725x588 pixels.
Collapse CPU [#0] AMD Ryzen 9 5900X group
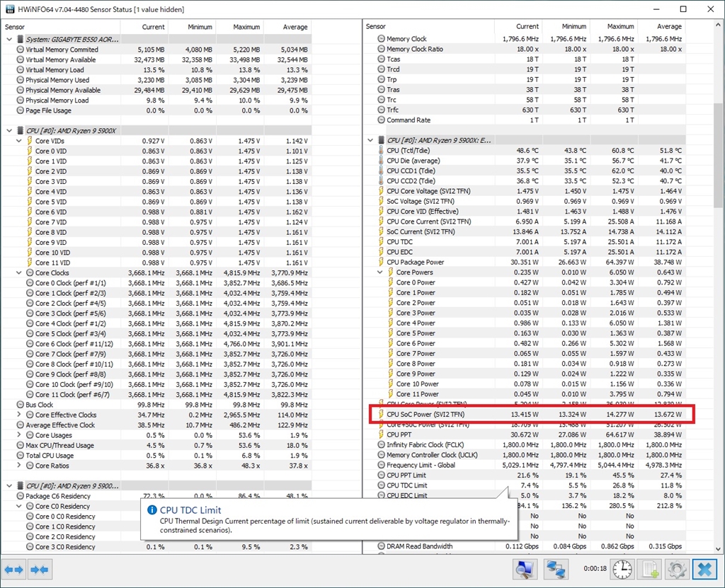pyautogui.click(x=9, y=131)
